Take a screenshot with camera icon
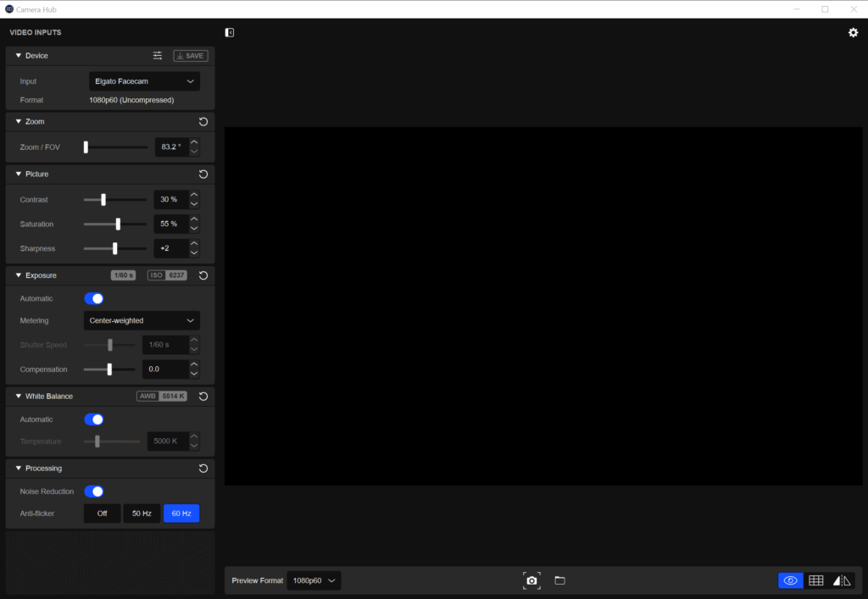 531,580
